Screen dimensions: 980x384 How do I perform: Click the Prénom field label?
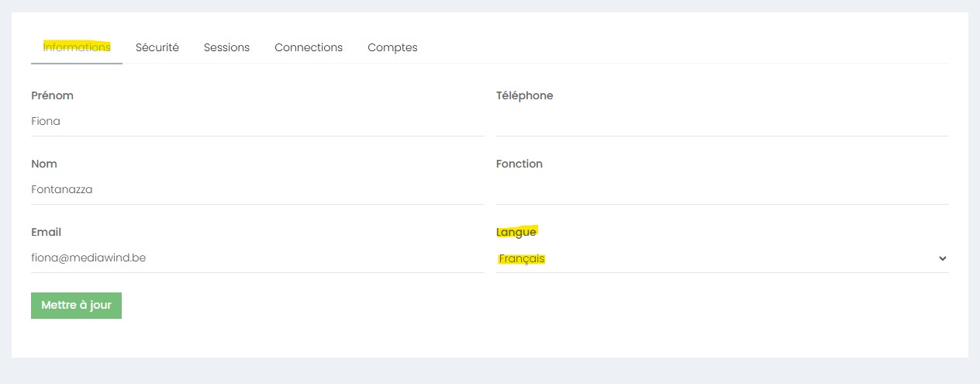click(52, 95)
